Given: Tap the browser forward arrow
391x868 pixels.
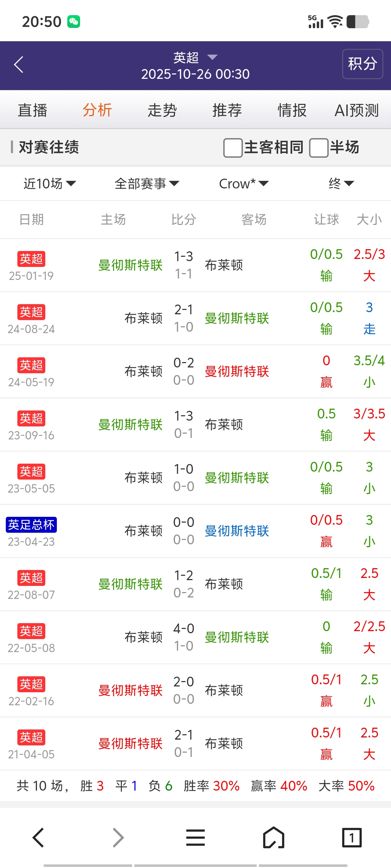Looking at the screenshot, I should click(118, 838).
